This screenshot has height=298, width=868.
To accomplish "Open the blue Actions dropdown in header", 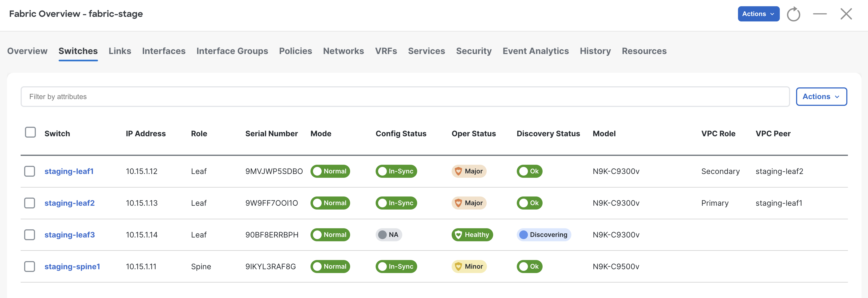I will [759, 14].
